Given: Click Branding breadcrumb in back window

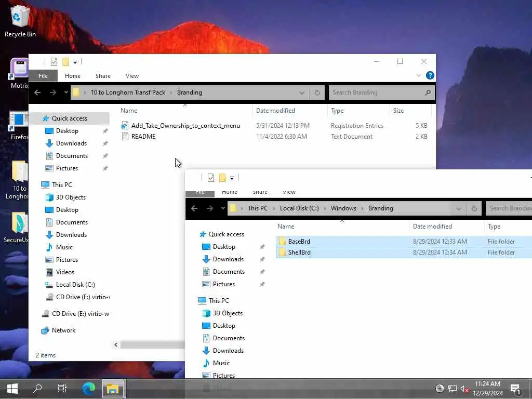Looking at the screenshot, I should (x=189, y=92).
